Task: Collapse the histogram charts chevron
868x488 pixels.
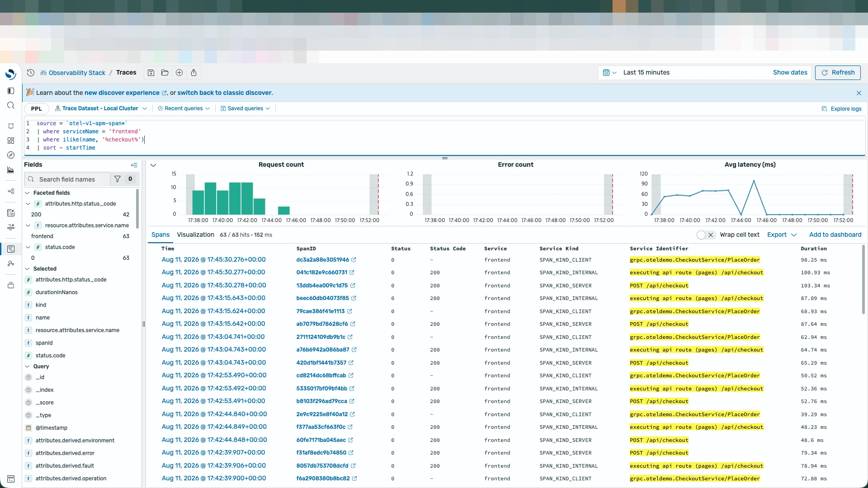Action: [x=153, y=165]
